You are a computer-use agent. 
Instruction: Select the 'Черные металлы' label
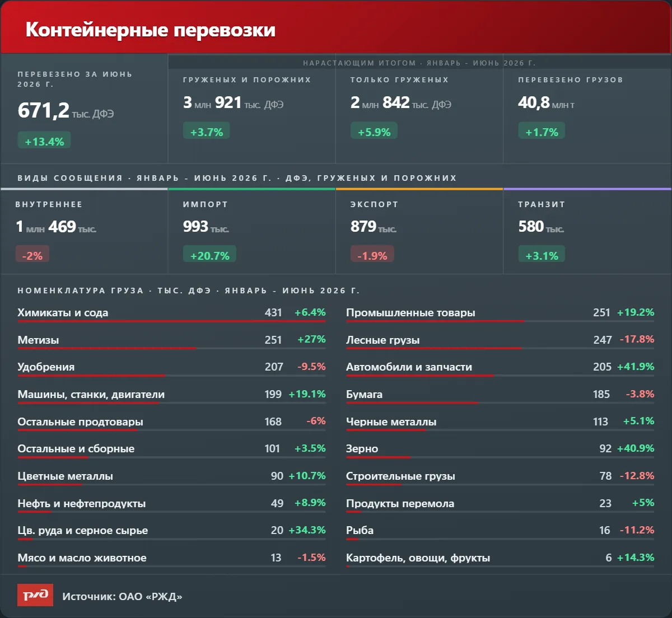click(391, 422)
